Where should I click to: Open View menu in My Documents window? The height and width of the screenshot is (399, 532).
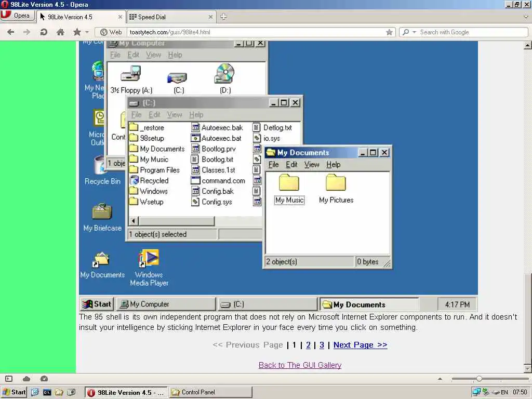(312, 165)
